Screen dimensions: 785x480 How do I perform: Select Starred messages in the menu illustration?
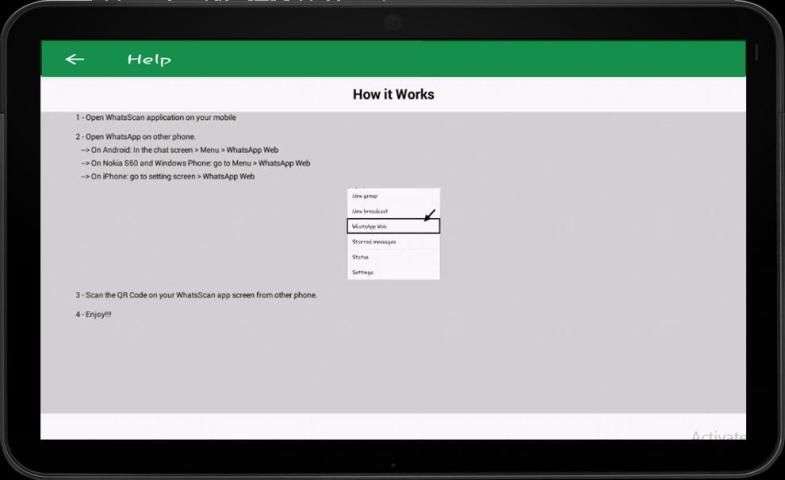pos(374,241)
